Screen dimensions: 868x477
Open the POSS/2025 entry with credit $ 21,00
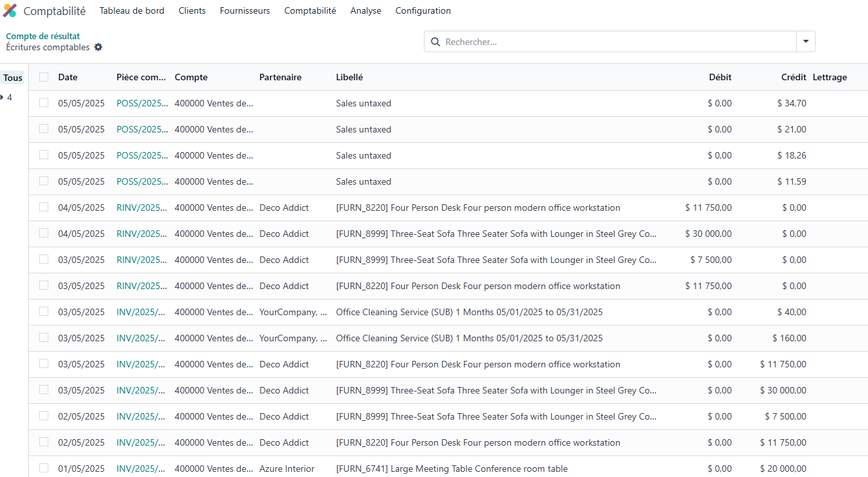[142, 129]
